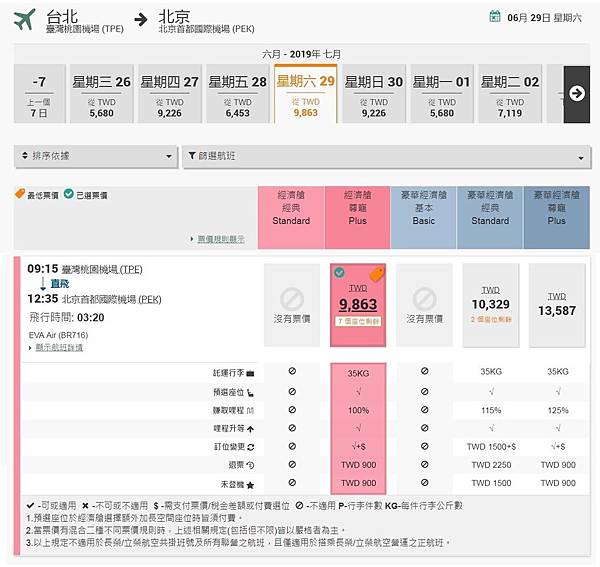Image resolution: width=600 pixels, height=567 pixels.
Task: Expand 票價規則顯示 fare rules
Action: pos(221,239)
